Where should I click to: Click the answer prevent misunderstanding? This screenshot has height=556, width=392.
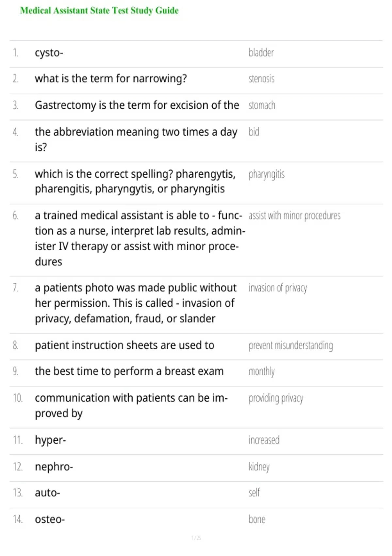291,346
